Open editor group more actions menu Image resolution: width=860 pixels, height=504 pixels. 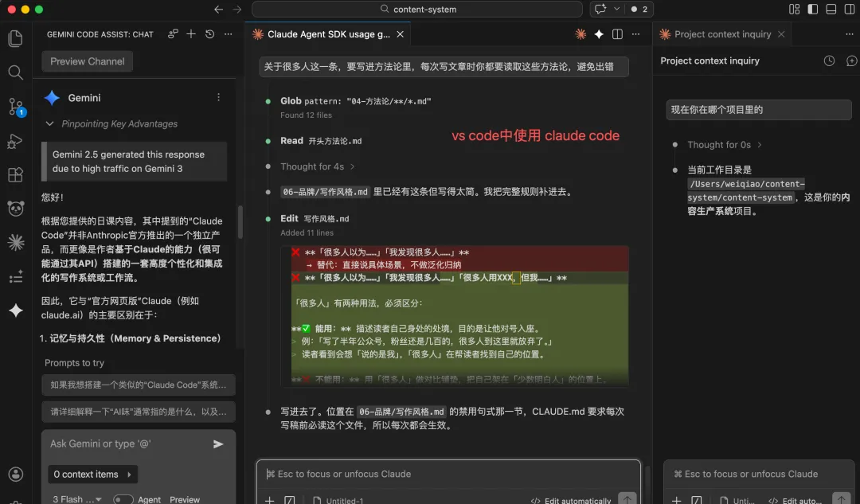point(635,34)
